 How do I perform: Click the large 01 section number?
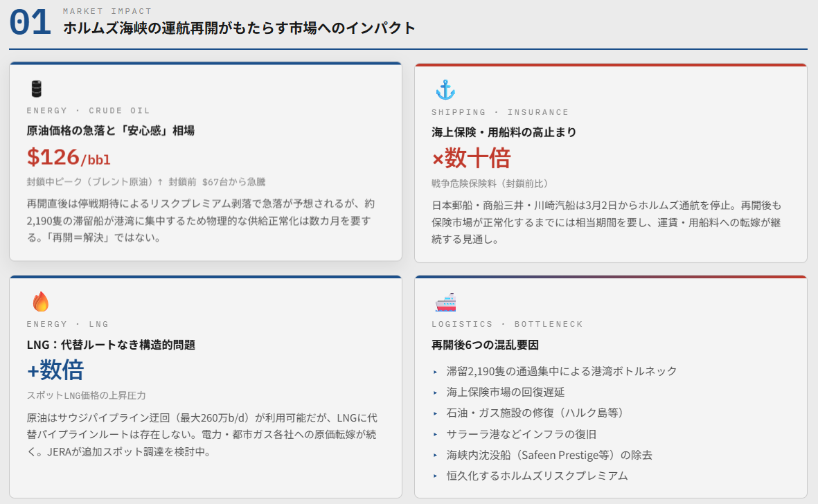click(x=30, y=23)
